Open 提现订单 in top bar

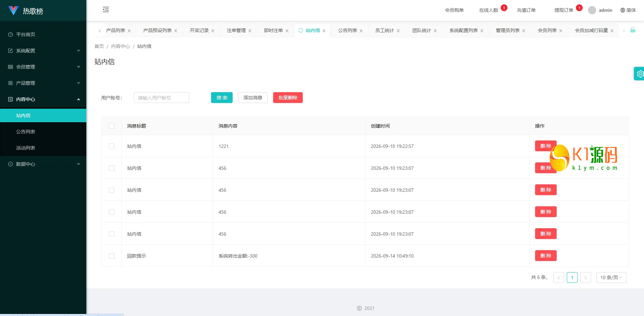point(564,10)
